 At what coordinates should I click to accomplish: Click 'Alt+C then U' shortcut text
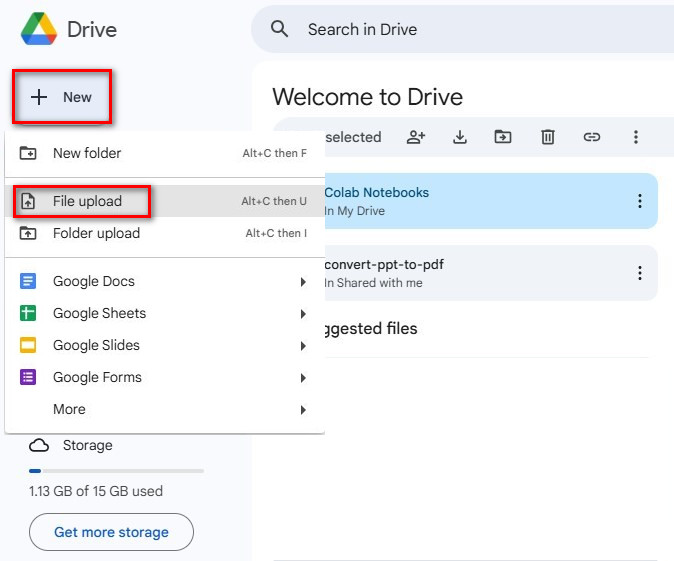click(274, 201)
